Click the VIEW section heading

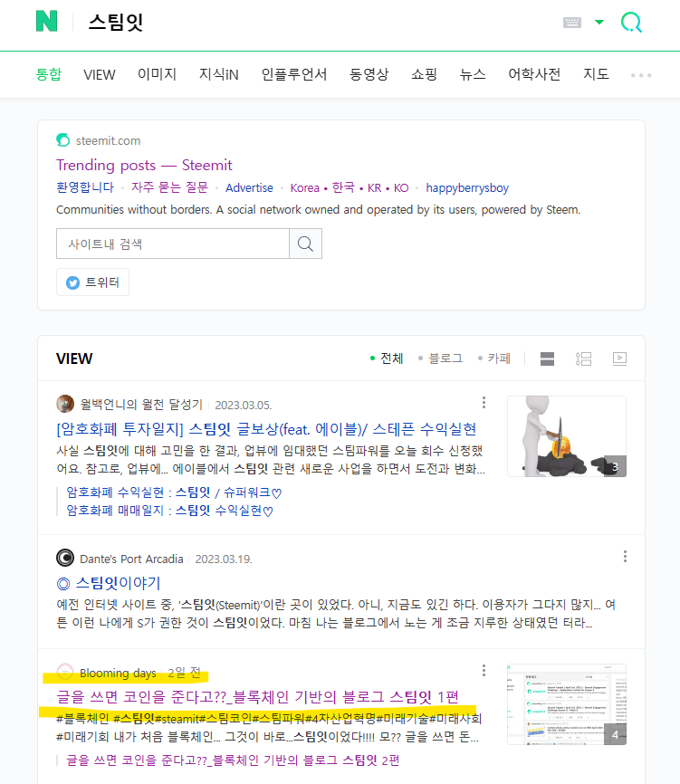tap(74, 359)
